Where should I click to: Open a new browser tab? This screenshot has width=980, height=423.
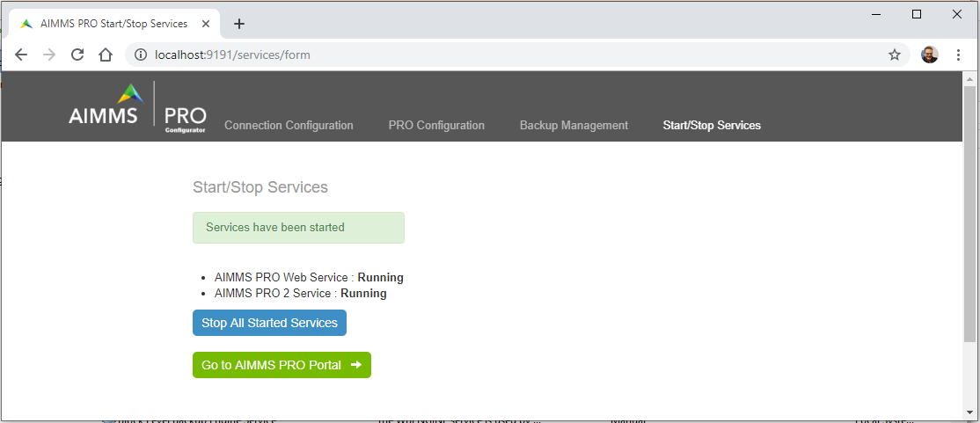(x=238, y=24)
